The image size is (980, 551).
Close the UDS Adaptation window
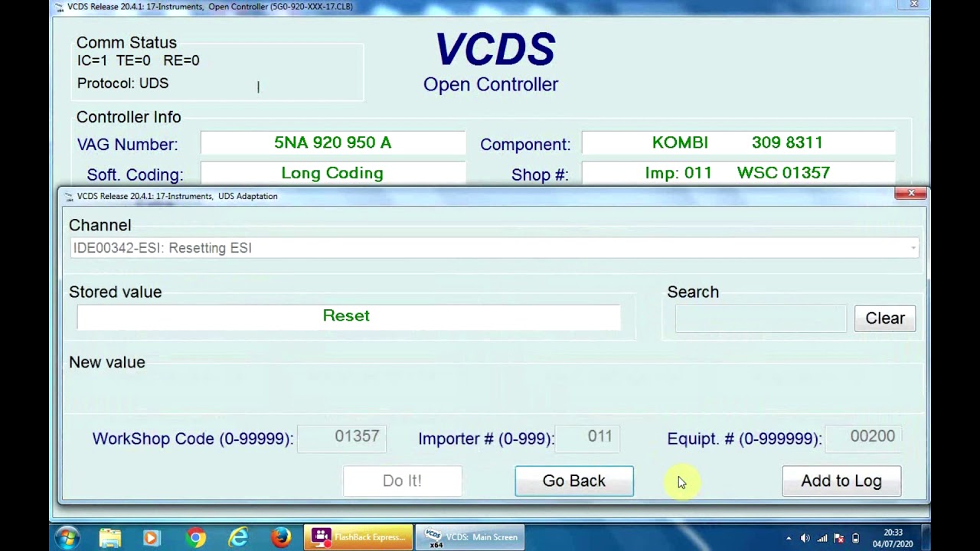point(911,194)
